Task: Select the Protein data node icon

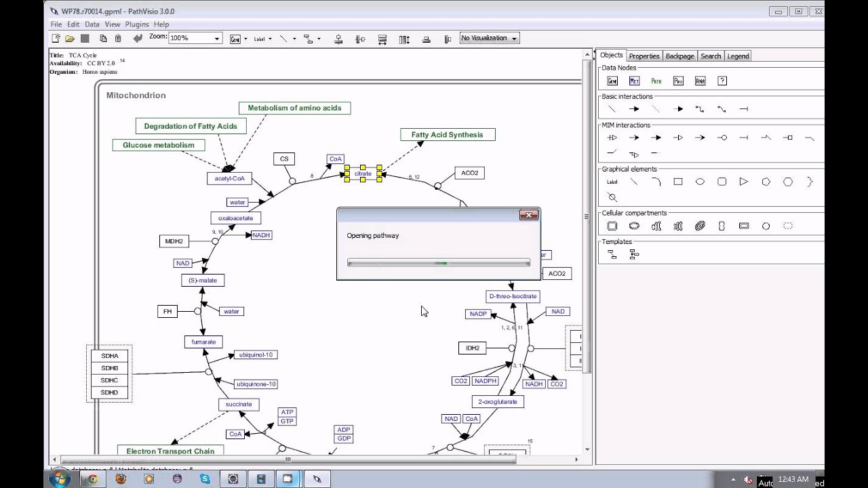Action: click(678, 81)
